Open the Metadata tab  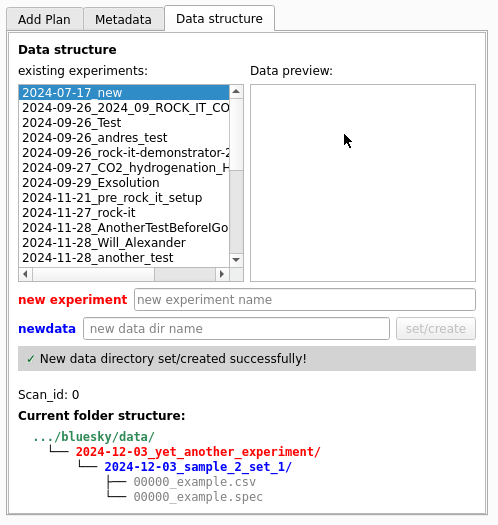pos(124,19)
